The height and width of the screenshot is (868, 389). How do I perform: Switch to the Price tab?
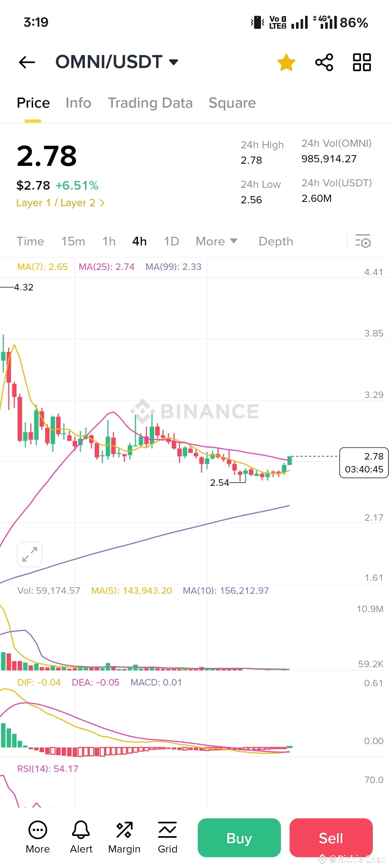pos(33,103)
